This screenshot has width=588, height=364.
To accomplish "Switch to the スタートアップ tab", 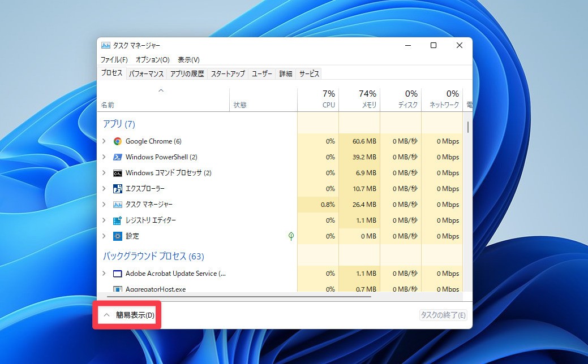I will 228,74.
